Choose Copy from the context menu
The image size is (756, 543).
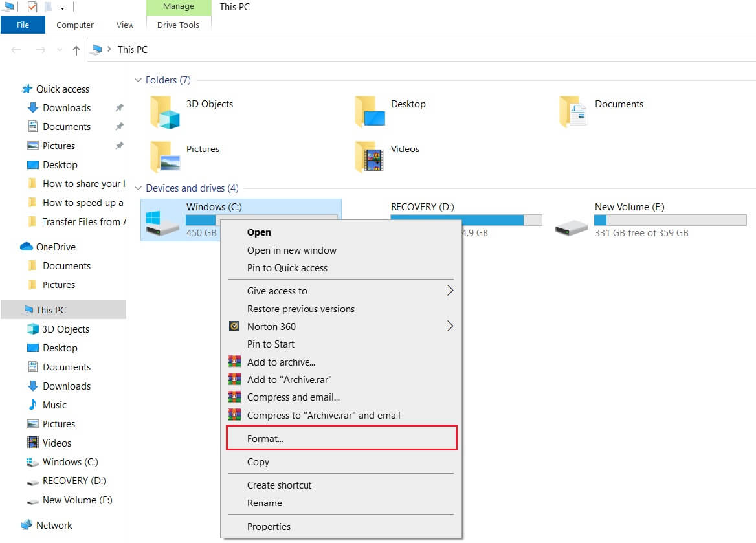pos(341,462)
